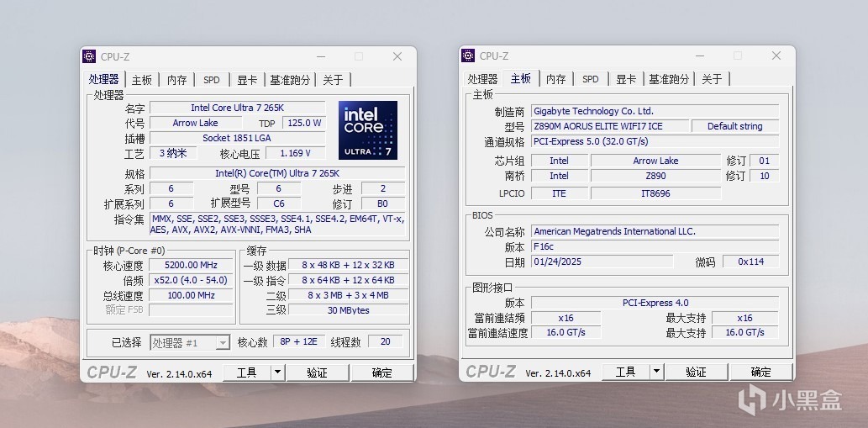The image size is (868, 428).
Task: Select 关于 tab in left window
Action: tap(333, 80)
